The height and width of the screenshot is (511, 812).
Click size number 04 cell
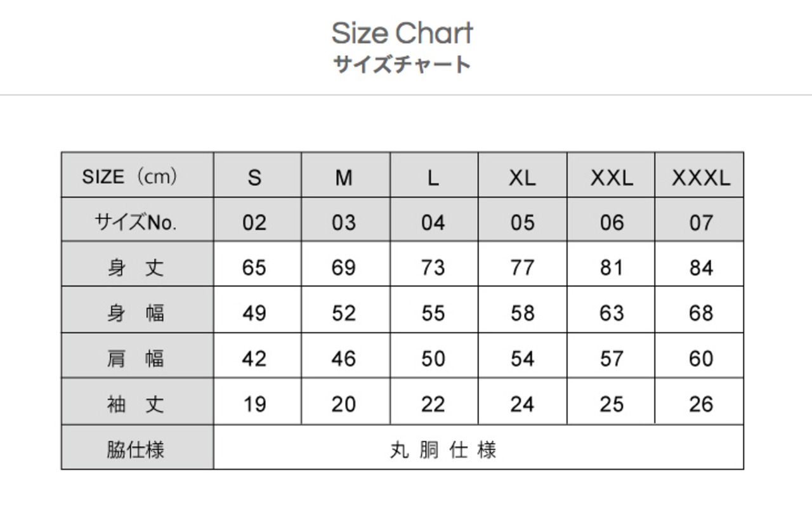click(433, 223)
